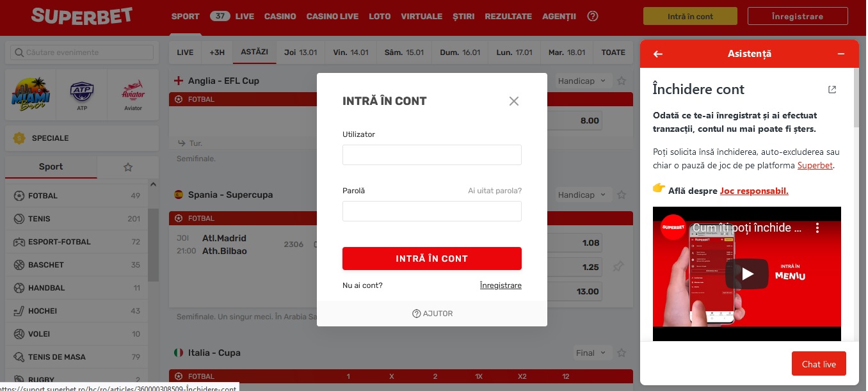Select the TOATE filter tab

613,52
